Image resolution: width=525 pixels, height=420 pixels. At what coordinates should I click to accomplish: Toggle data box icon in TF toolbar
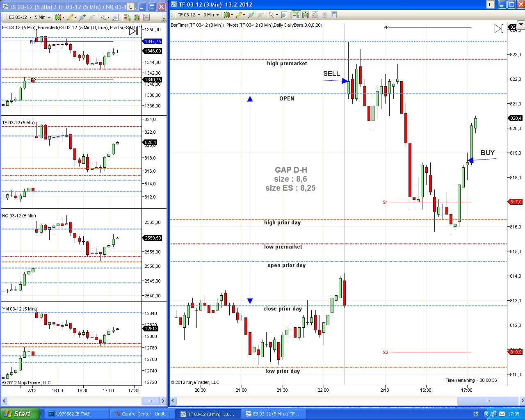[334, 15]
